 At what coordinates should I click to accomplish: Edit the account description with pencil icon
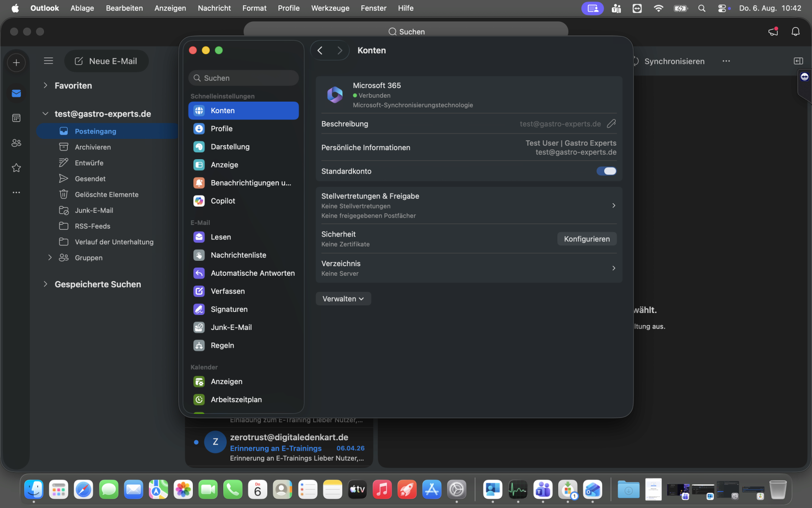[x=611, y=124]
